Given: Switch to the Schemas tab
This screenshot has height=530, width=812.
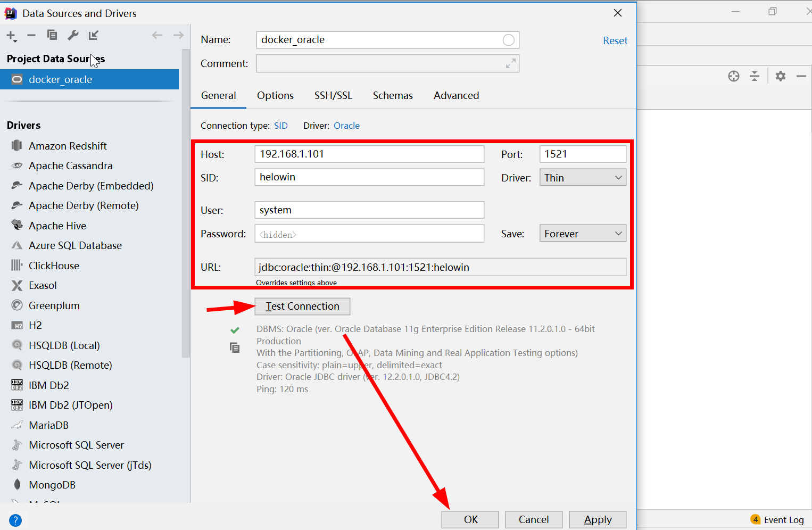Looking at the screenshot, I should coord(393,96).
